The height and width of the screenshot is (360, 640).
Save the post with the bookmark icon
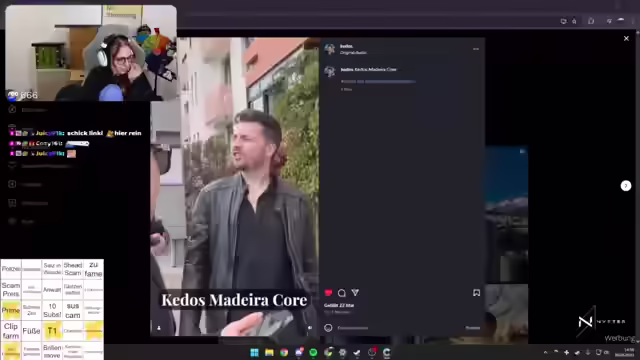[x=476, y=293]
